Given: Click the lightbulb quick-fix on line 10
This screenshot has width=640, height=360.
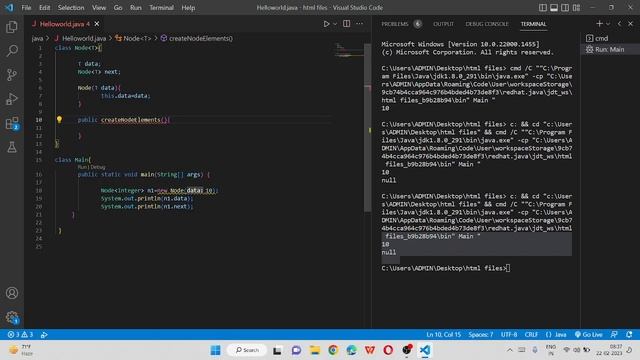Looking at the screenshot, I should (59, 119).
